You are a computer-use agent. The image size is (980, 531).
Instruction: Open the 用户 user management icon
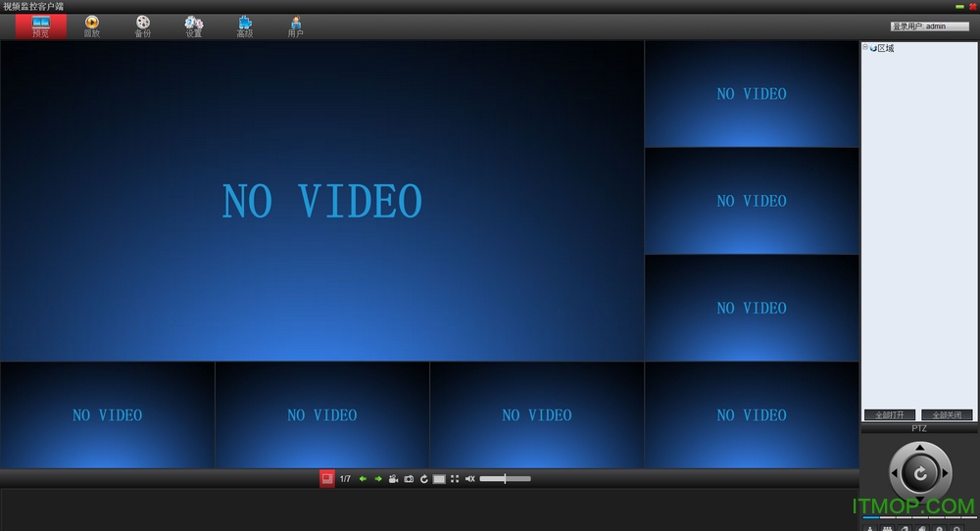(x=295, y=25)
